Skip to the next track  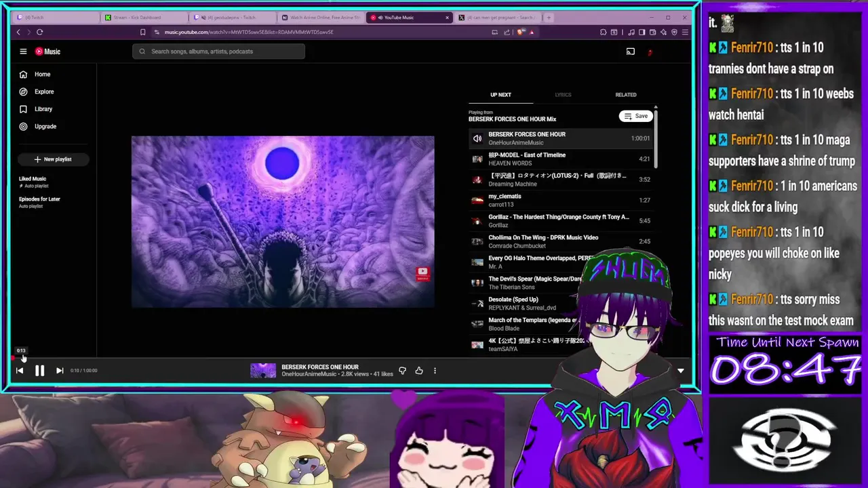click(x=60, y=371)
